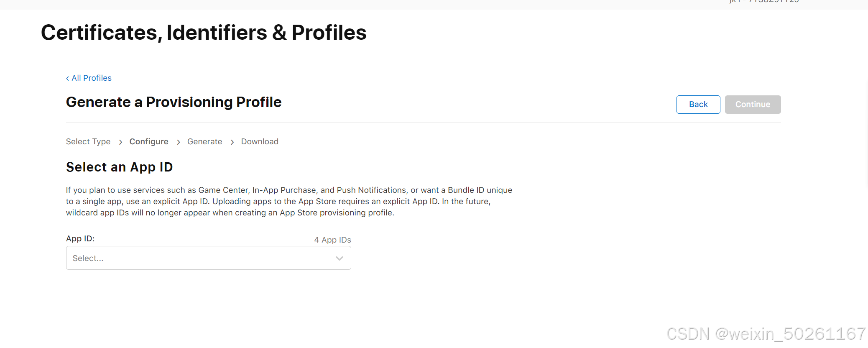This screenshot has width=868, height=348.
Task: Go to the Select Type step
Action: coord(88,142)
